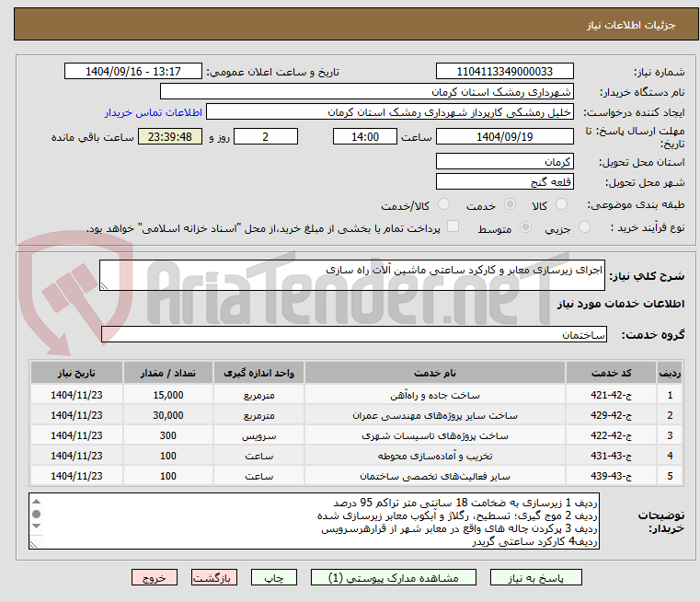Screen dimensions: 700x602
Task: Click the چاپ print button
Action: click(274, 577)
